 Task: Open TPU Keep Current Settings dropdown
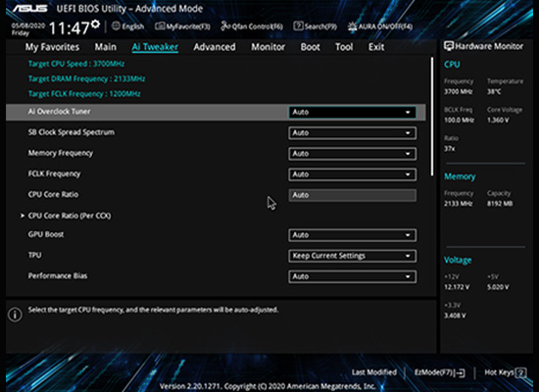(353, 256)
